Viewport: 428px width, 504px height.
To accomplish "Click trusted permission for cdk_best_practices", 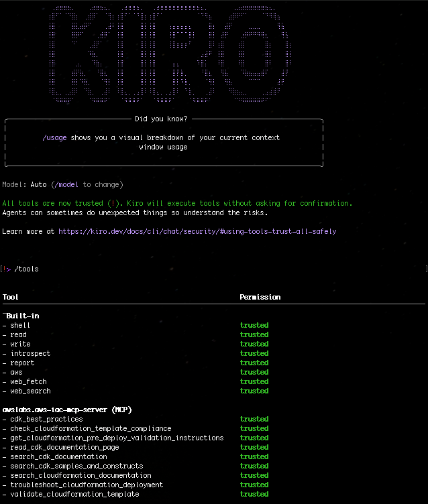I will tap(254, 419).
